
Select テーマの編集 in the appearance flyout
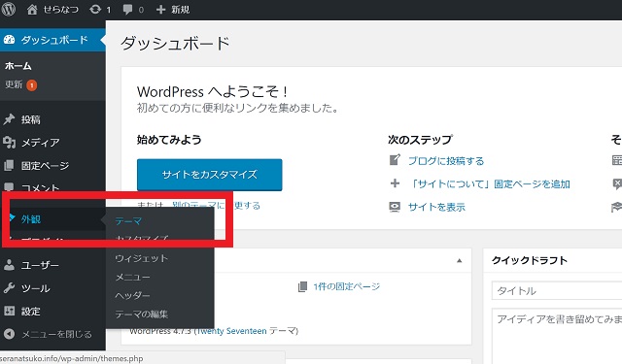[x=141, y=314]
